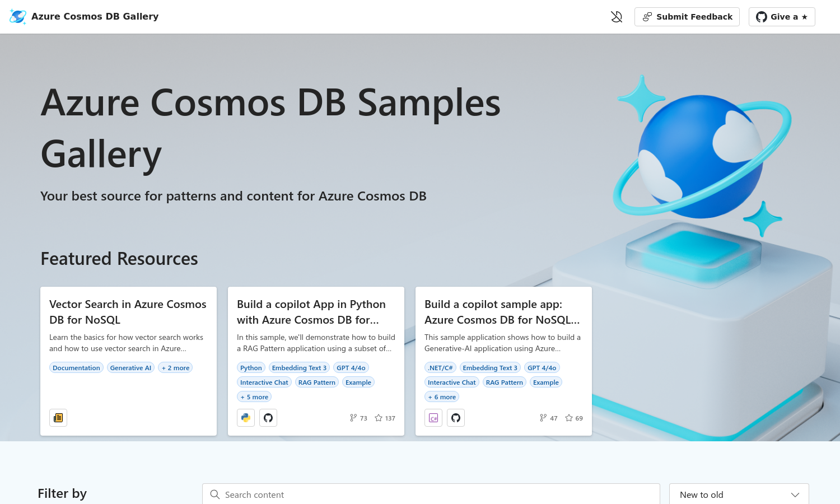Click the star icon showing 69 stars
The width and height of the screenshot is (840, 504).
pos(569,418)
